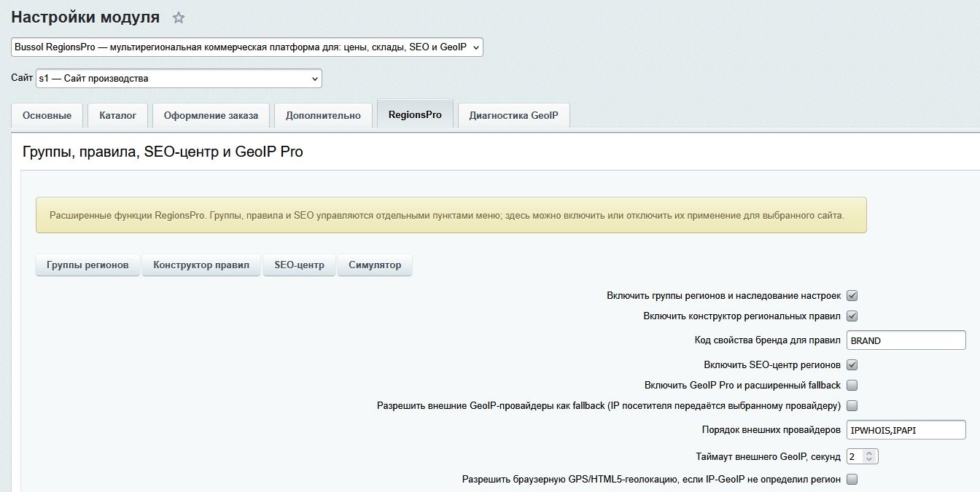Open the Оформление заказа tab
This screenshot has height=492, width=980.
[211, 115]
